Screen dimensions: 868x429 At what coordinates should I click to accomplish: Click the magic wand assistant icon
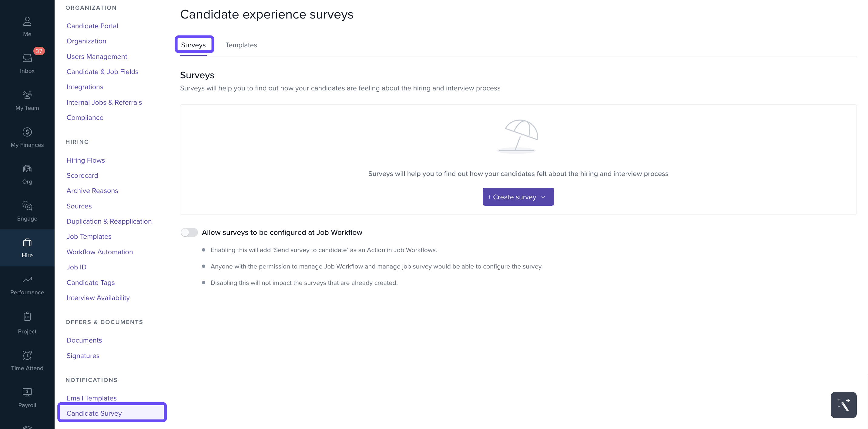click(x=843, y=405)
